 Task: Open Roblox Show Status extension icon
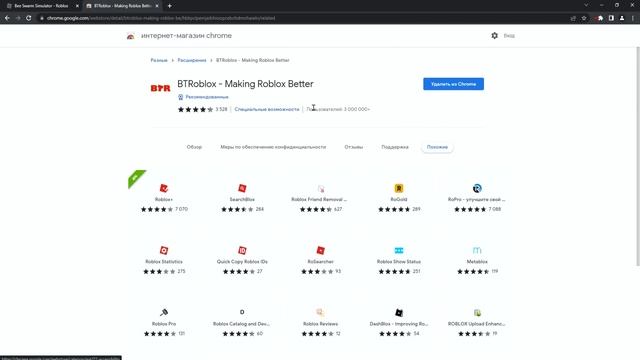pyautogui.click(x=399, y=250)
